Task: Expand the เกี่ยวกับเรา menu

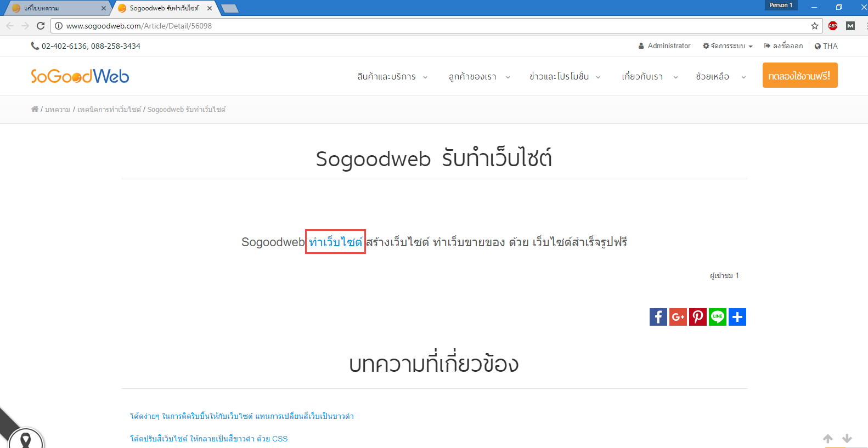Action: coord(650,77)
